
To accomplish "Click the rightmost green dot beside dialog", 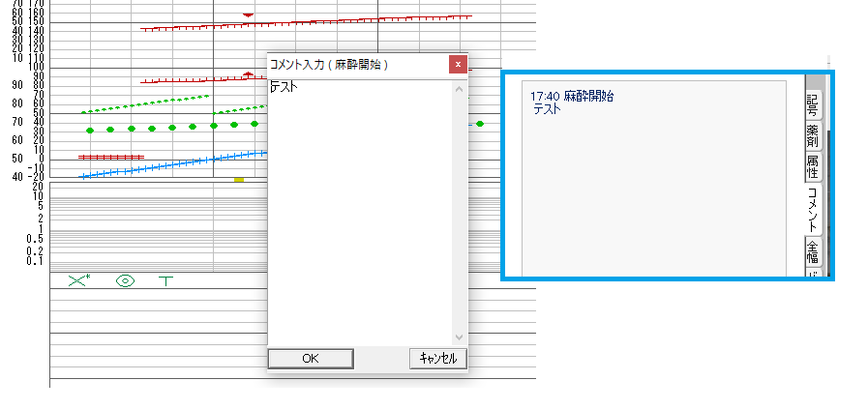I will (480, 124).
